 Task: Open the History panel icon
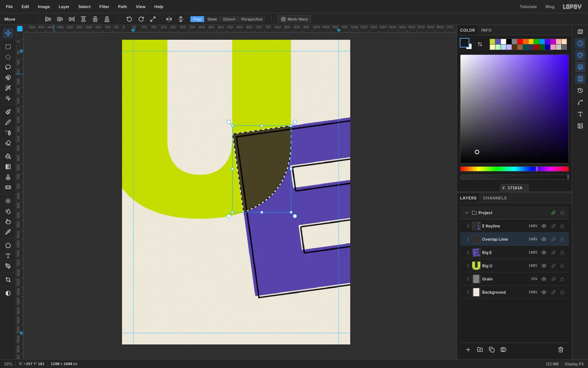pos(580,91)
